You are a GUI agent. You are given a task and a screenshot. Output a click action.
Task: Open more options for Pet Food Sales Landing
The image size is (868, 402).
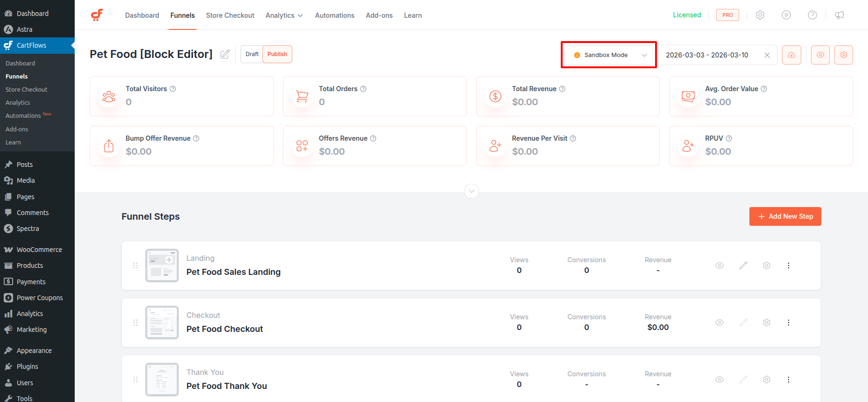(789, 266)
